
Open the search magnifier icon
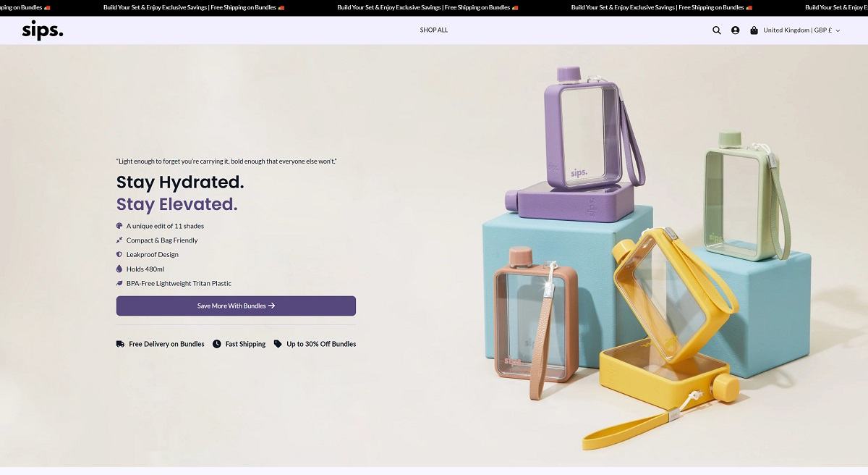pyautogui.click(x=717, y=30)
